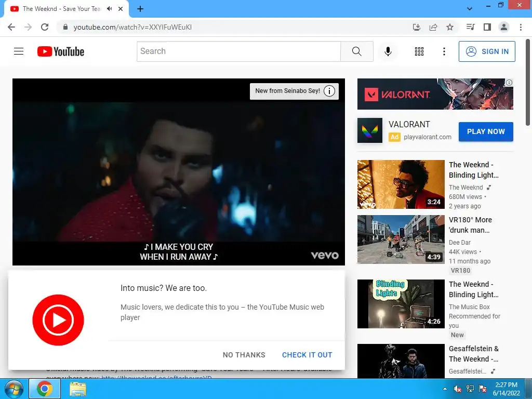The image size is (532, 399).
Task: Click the video player to pause
Action: [x=179, y=171]
